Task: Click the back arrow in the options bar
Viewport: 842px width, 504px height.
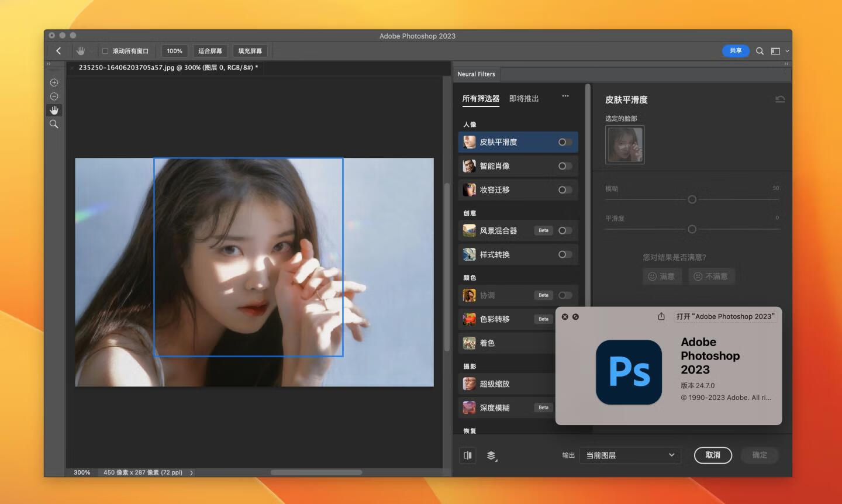Action: [x=58, y=51]
